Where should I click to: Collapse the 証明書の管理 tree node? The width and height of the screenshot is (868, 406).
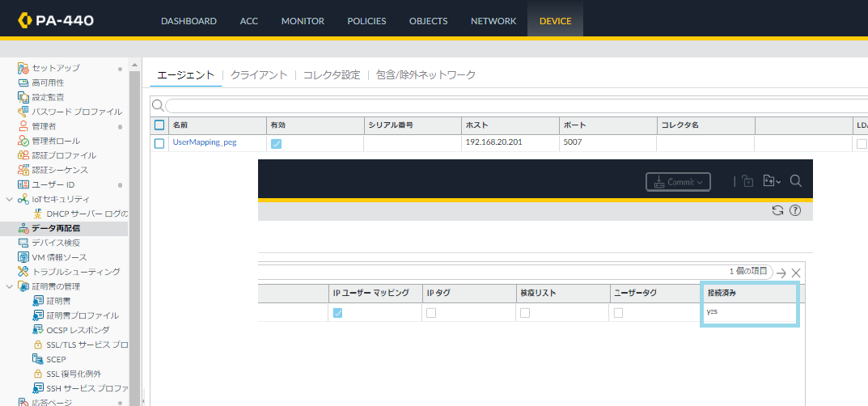tap(9, 286)
